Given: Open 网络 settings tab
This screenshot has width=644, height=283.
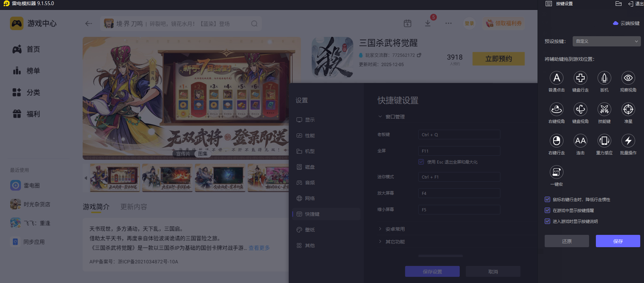Looking at the screenshot, I should click(x=326, y=198).
